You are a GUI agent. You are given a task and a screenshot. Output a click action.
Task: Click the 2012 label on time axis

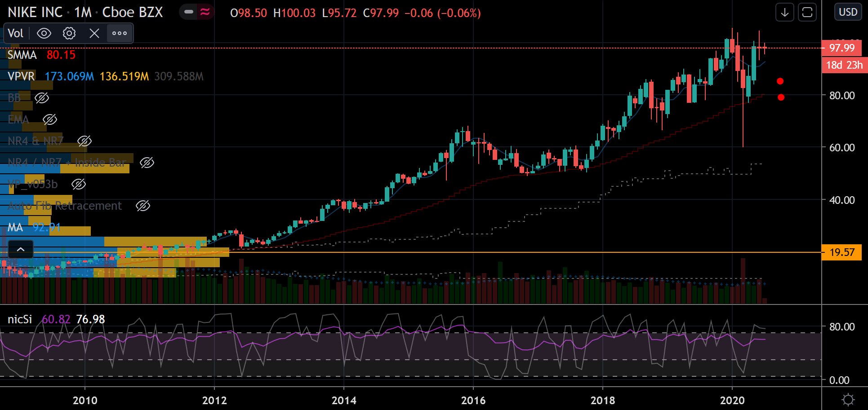pos(214,400)
